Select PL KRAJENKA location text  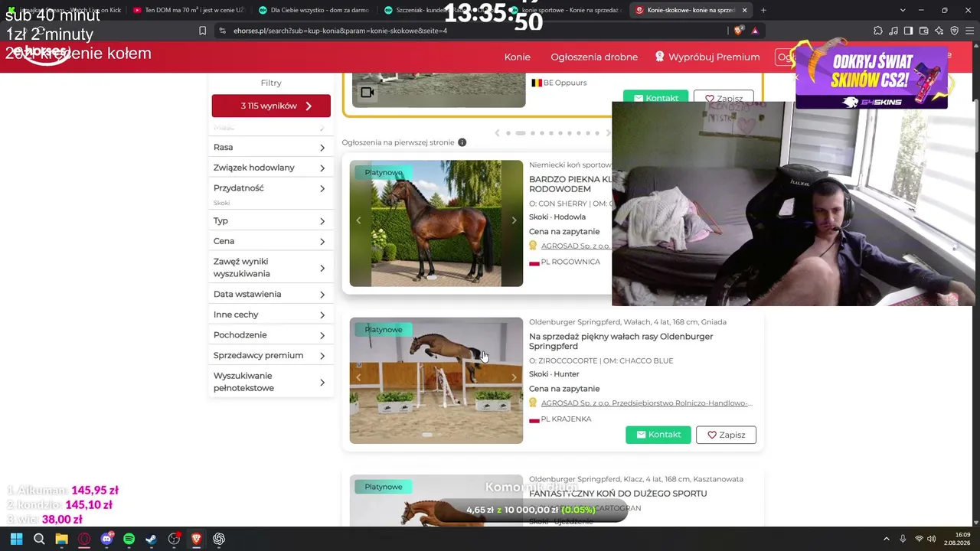(566, 419)
